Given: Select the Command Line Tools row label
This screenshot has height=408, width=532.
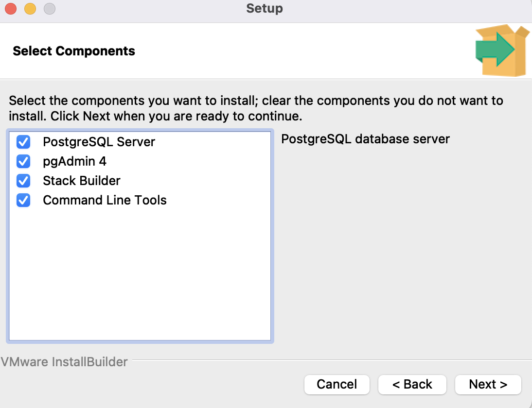Looking at the screenshot, I should (105, 200).
